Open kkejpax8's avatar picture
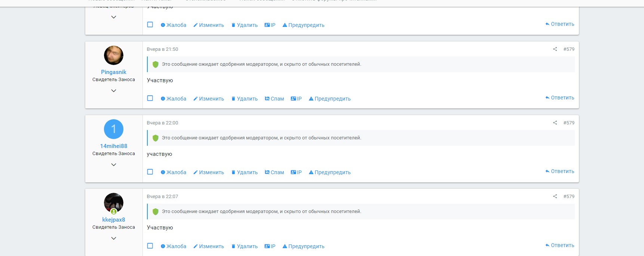Screen dimensions: 644x256 pos(114,203)
